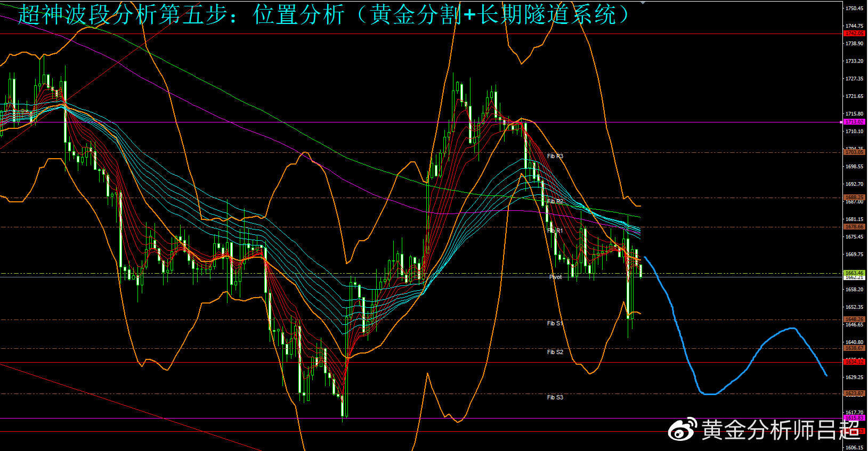Select the red 1742.05 price tag
This screenshot has height=451, width=868.
(854, 33)
